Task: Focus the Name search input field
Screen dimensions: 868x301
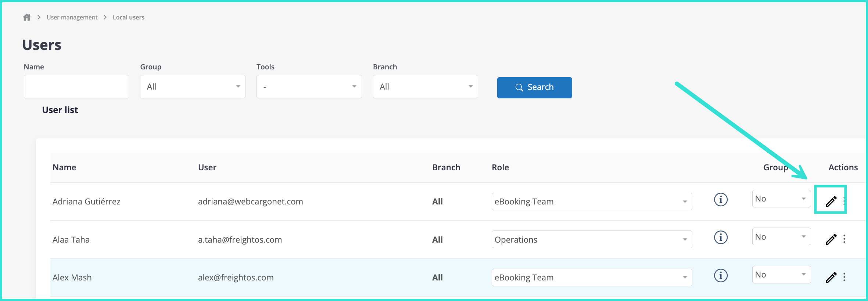Action: [76, 87]
